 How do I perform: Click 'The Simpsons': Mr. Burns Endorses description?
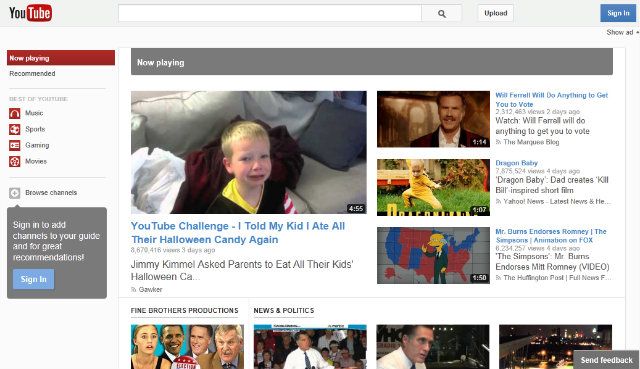552,262
